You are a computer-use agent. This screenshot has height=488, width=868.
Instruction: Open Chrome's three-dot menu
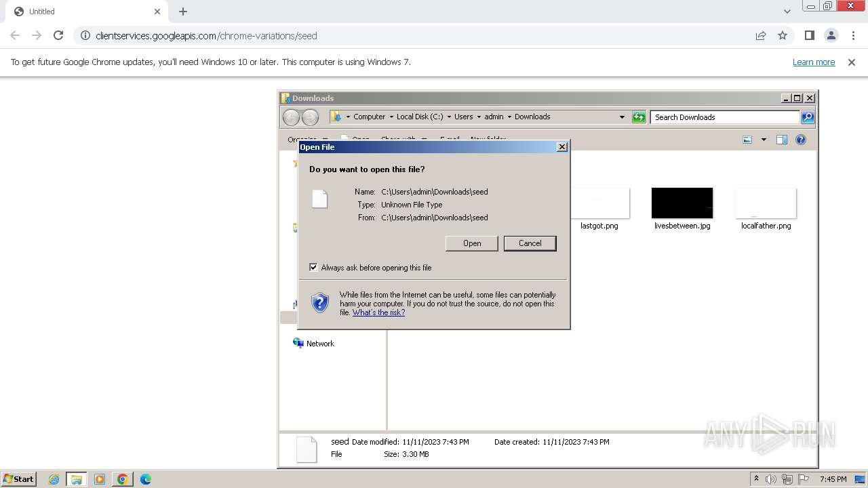[853, 35]
